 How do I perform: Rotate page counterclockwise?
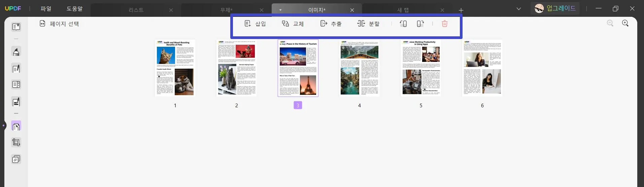403,24
